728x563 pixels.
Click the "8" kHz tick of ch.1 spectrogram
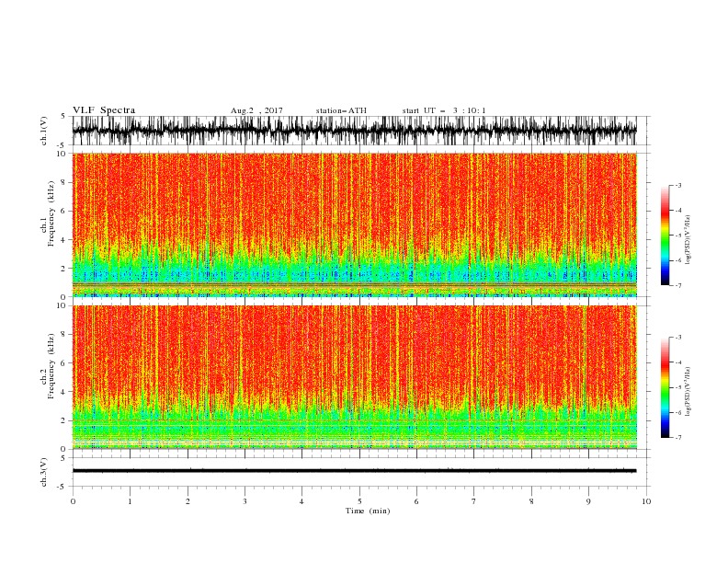tap(63, 182)
